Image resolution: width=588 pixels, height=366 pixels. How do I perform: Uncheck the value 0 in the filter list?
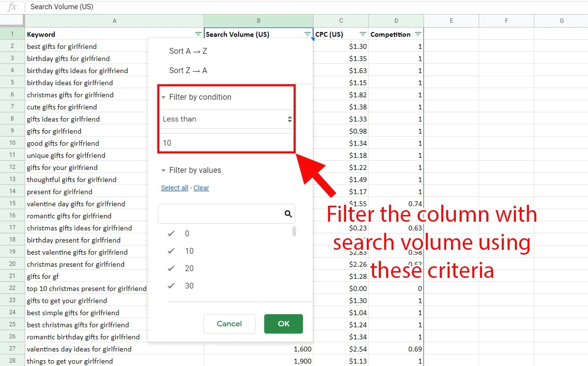point(171,233)
